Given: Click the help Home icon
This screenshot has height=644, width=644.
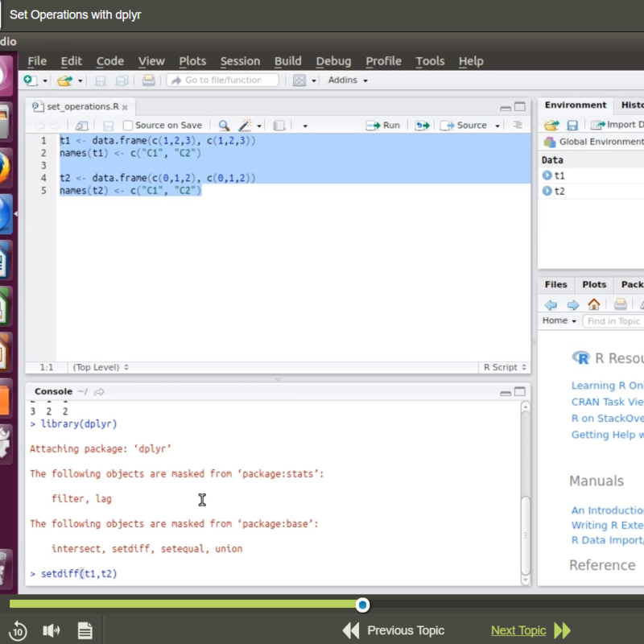Looking at the screenshot, I should tap(594, 304).
